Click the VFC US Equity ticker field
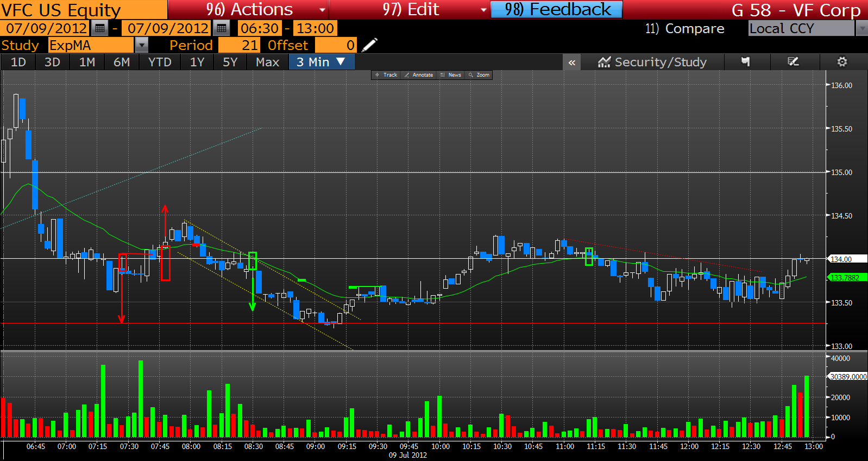Viewport: 868px width, 461px height. pyautogui.click(x=84, y=9)
